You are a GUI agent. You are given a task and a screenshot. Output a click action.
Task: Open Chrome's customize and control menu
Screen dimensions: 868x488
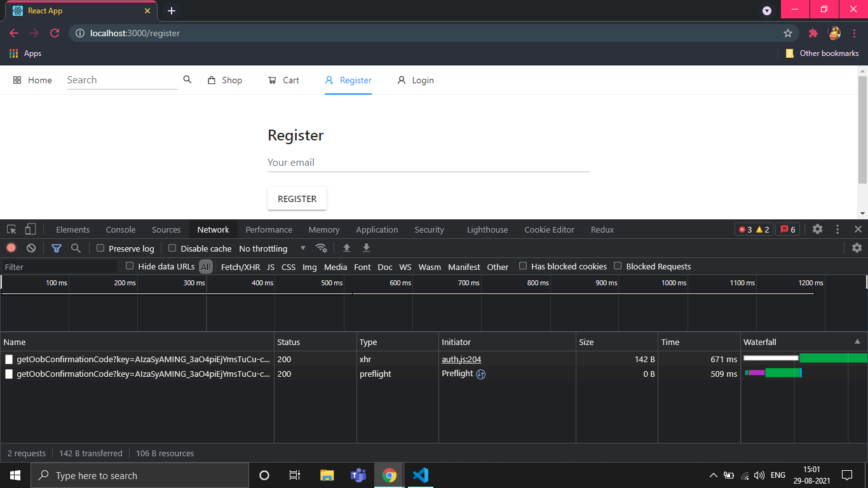tap(855, 33)
